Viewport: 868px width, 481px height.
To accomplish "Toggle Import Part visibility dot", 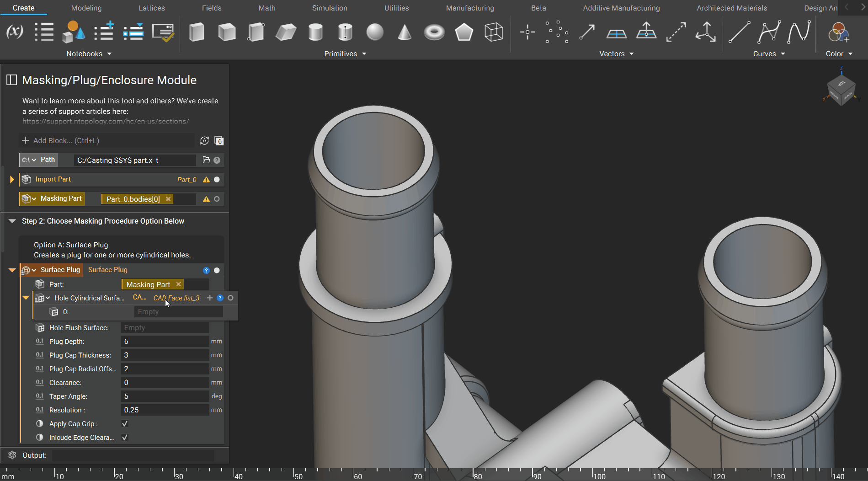I will point(217,180).
